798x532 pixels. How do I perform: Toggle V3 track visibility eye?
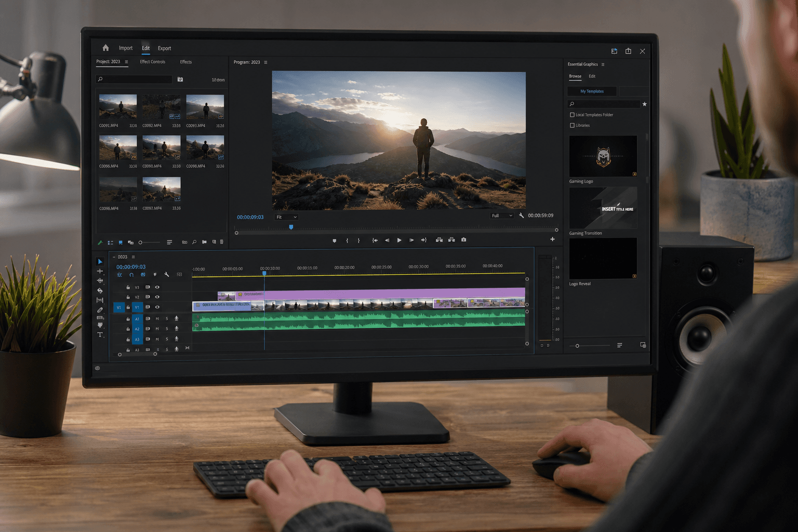pyautogui.click(x=157, y=287)
